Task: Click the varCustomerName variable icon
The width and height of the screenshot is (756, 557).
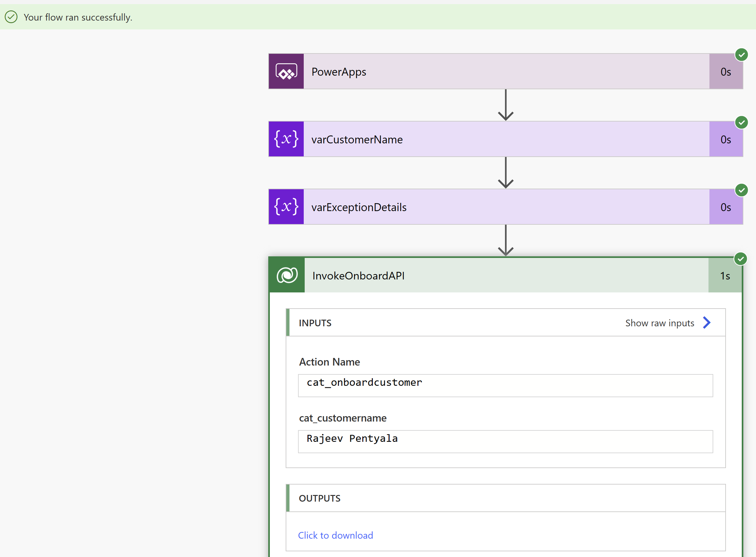Action: click(x=286, y=139)
